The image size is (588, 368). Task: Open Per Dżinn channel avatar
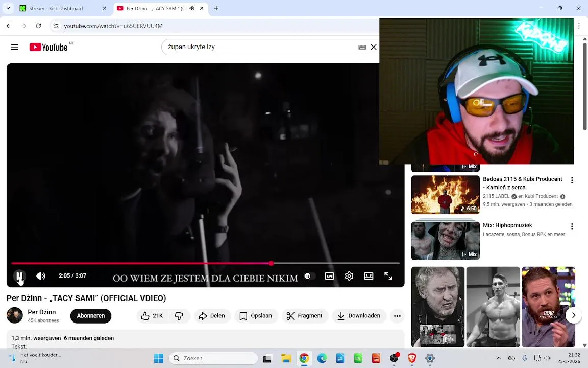click(x=15, y=315)
